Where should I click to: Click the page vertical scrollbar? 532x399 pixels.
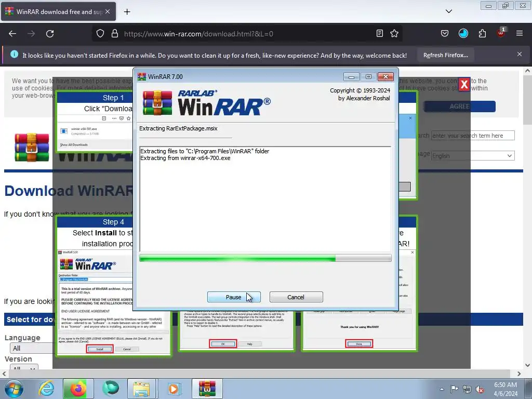click(527, 218)
